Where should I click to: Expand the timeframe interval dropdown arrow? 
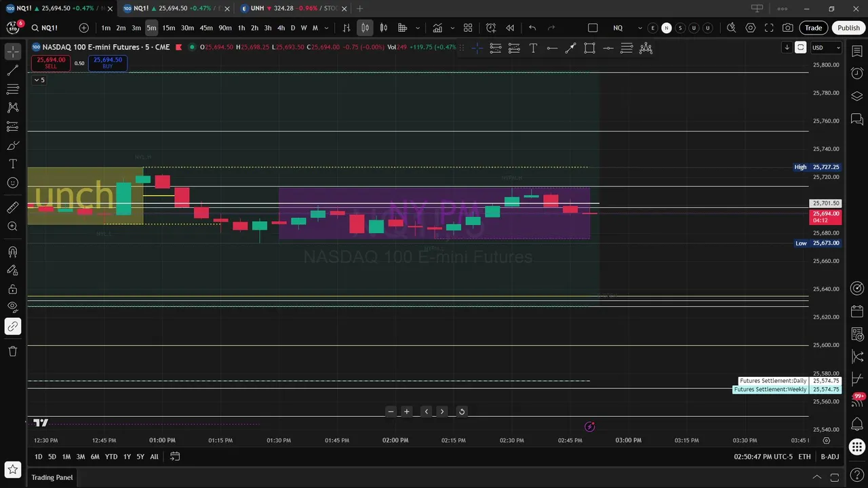[327, 28]
